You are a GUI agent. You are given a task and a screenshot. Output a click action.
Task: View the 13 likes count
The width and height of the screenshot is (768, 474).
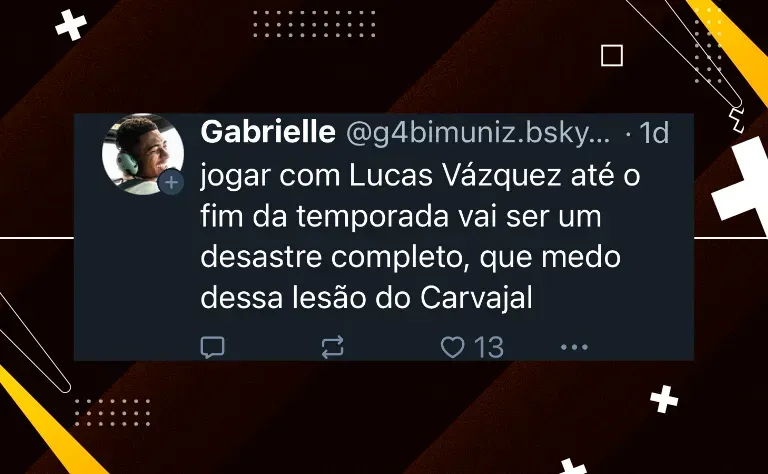tap(489, 348)
